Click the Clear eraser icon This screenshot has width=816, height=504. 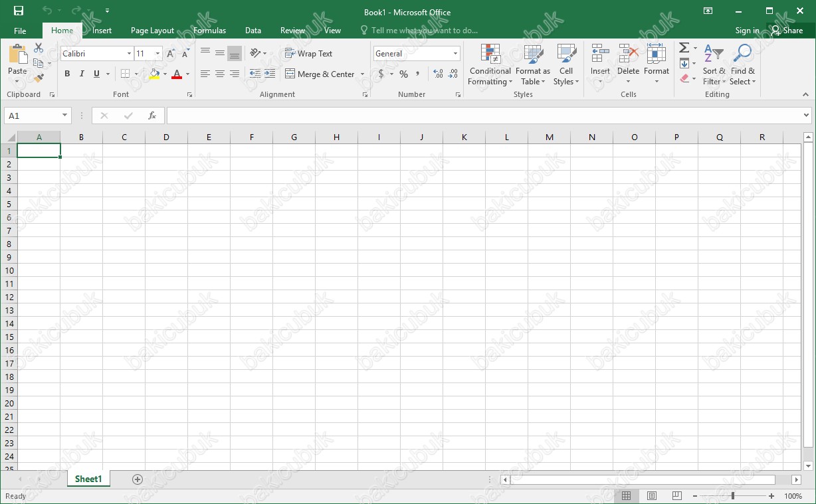coord(684,78)
